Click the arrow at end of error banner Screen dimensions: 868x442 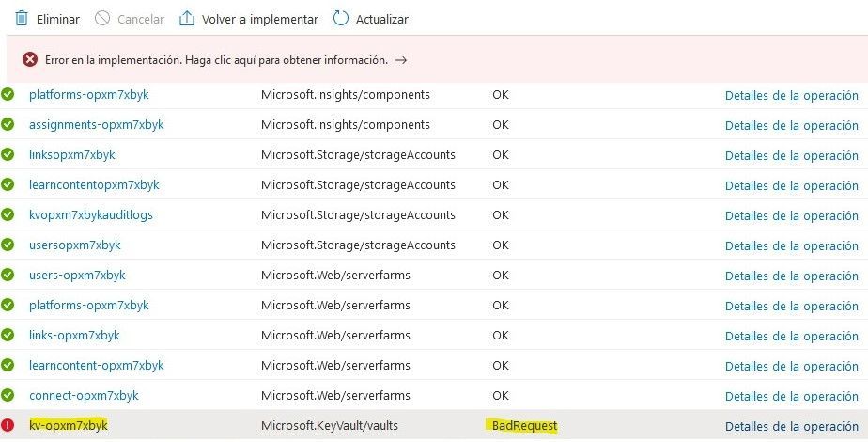401,59
